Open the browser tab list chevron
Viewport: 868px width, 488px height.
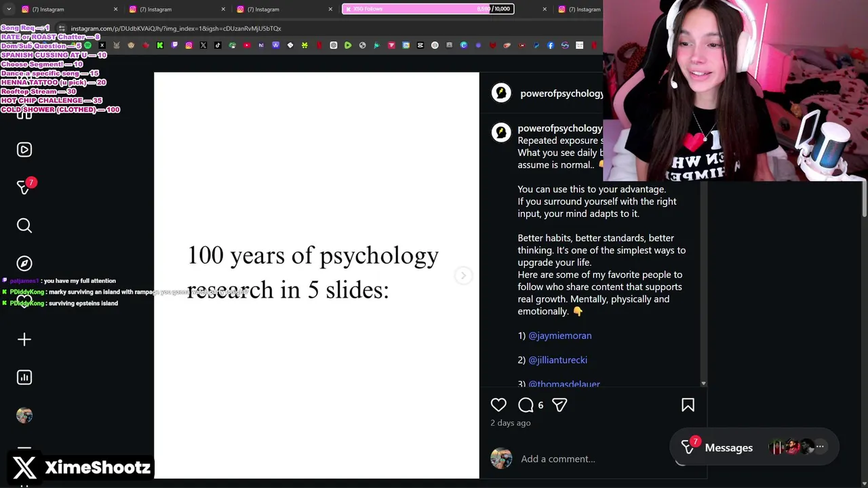click(x=9, y=9)
